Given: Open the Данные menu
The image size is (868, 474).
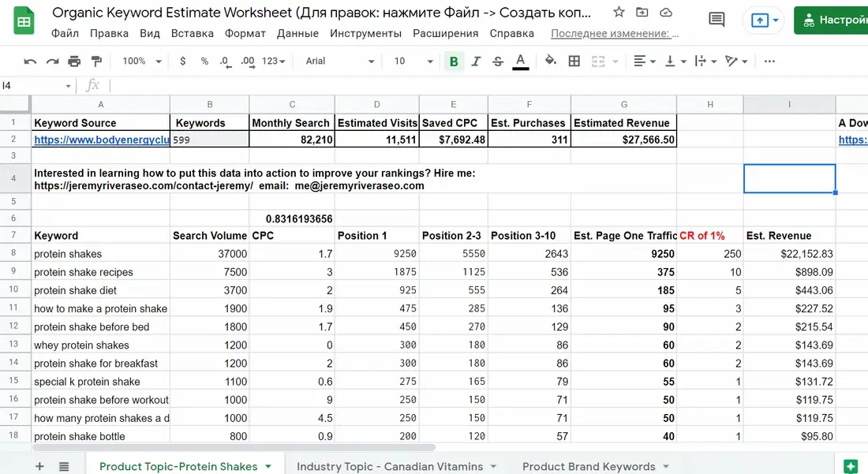Looking at the screenshot, I should click(297, 33).
